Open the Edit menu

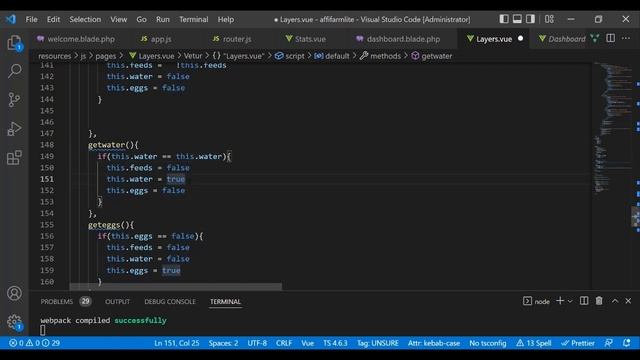point(53,19)
